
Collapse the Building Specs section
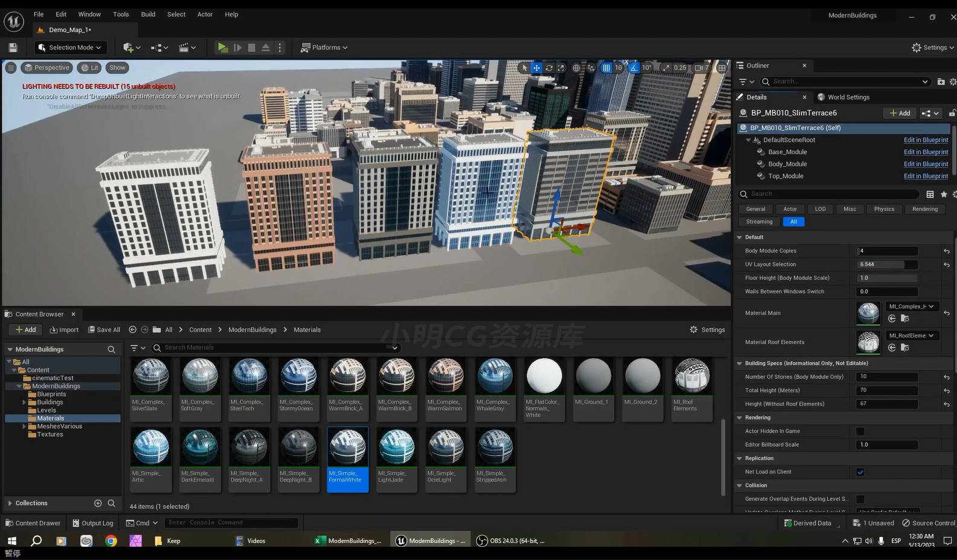click(x=739, y=364)
